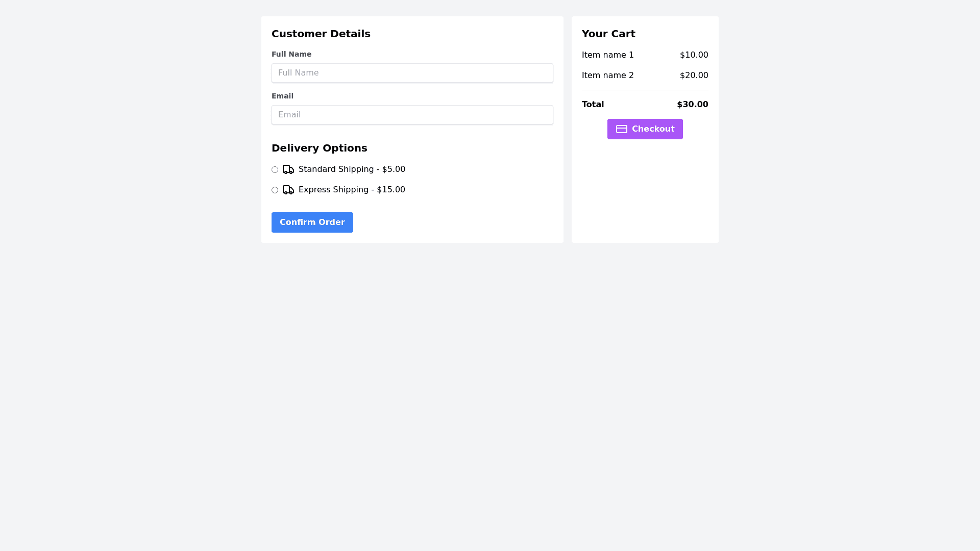Focus the Email input field
980x551 pixels.
[412, 115]
